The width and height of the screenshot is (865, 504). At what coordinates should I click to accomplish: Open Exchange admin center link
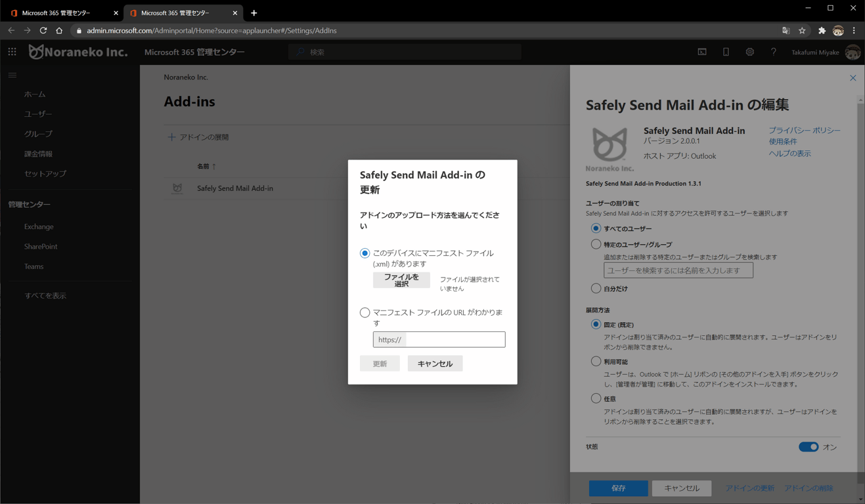pyautogui.click(x=39, y=226)
